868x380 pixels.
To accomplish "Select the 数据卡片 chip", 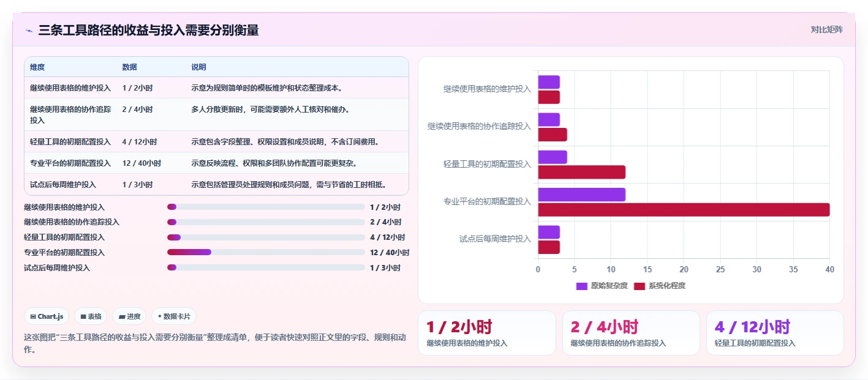I will [x=174, y=316].
